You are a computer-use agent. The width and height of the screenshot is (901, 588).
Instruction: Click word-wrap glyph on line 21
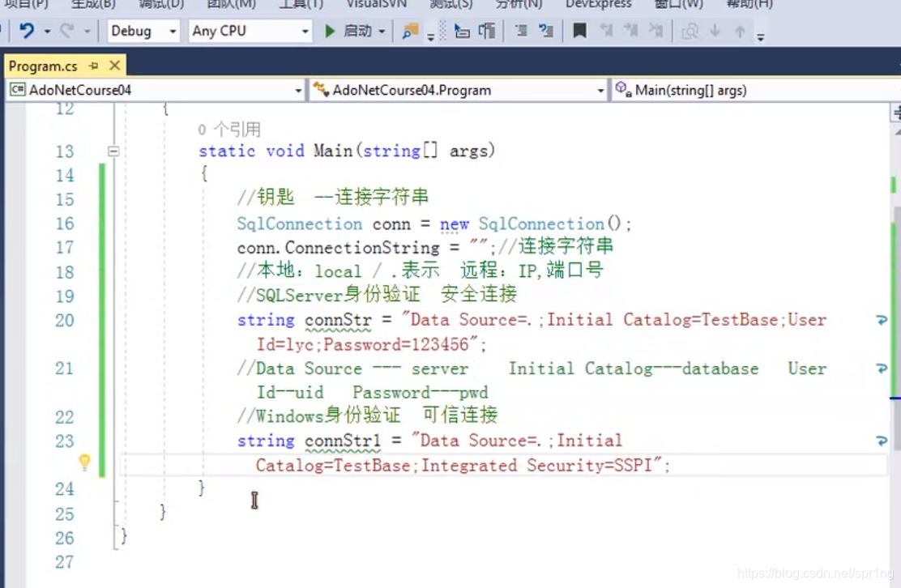(x=882, y=368)
